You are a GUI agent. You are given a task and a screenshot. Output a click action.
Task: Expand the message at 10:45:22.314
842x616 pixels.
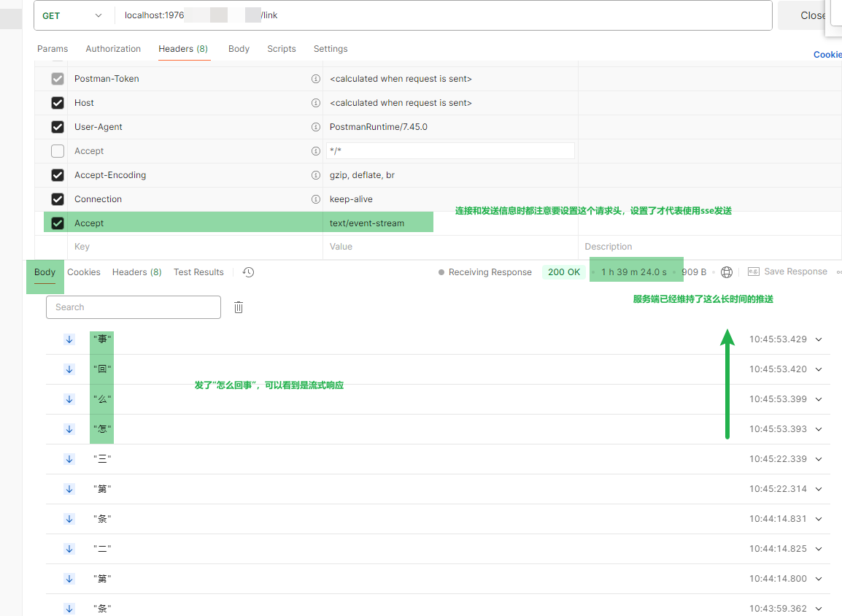click(819, 489)
